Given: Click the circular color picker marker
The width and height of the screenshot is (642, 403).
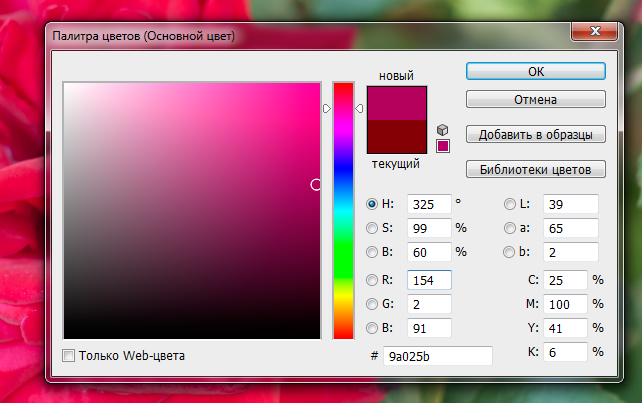Looking at the screenshot, I should (316, 185).
